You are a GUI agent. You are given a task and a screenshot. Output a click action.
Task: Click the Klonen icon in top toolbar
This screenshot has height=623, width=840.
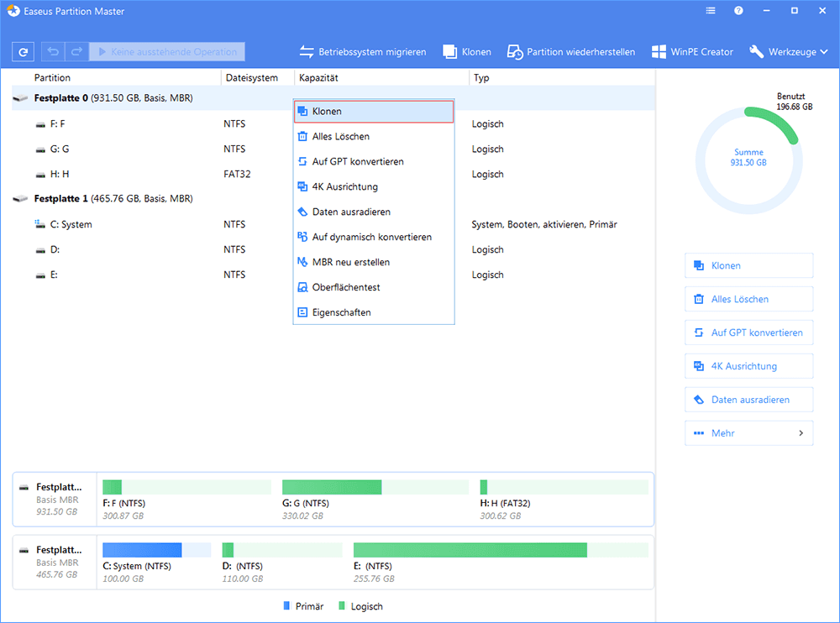pos(449,52)
